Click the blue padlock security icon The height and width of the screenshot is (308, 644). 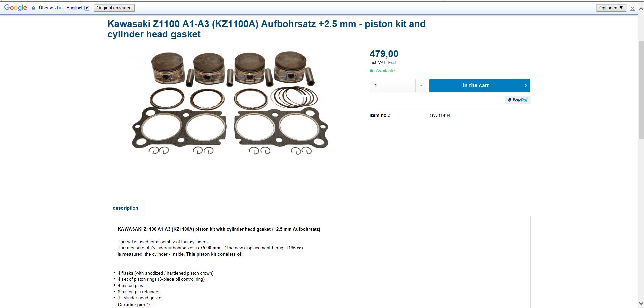[33, 8]
